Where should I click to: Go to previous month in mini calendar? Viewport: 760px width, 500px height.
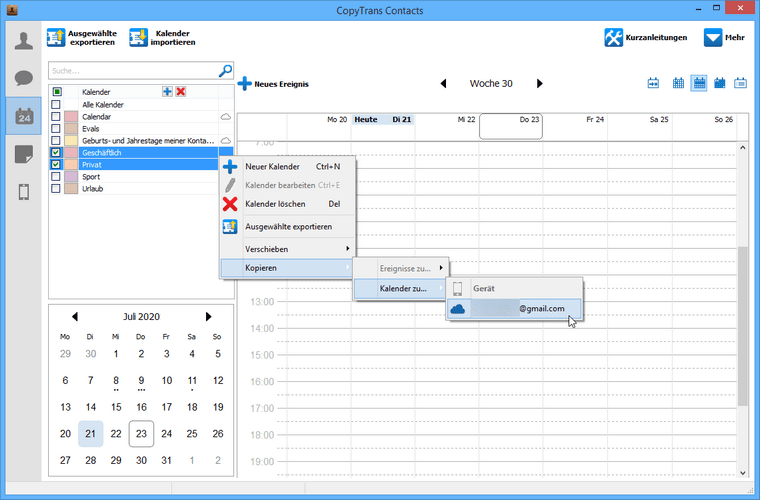75,316
